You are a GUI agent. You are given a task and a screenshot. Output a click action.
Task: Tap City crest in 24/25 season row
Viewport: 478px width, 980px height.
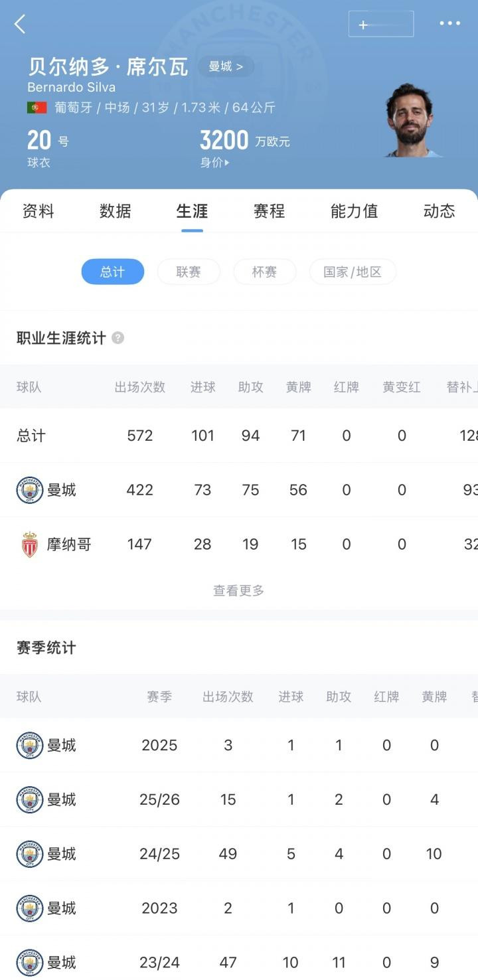point(29,854)
